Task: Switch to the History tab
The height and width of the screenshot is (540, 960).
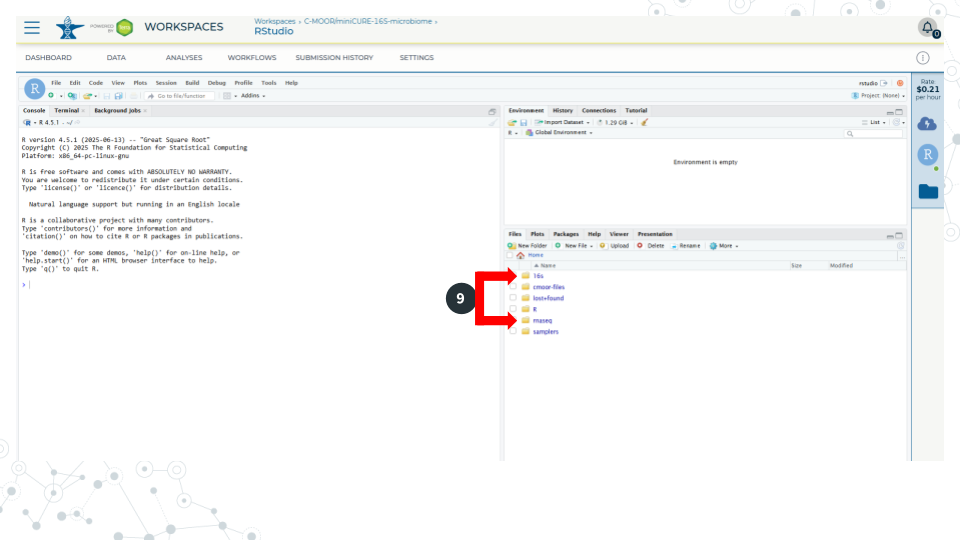Action: coord(563,111)
